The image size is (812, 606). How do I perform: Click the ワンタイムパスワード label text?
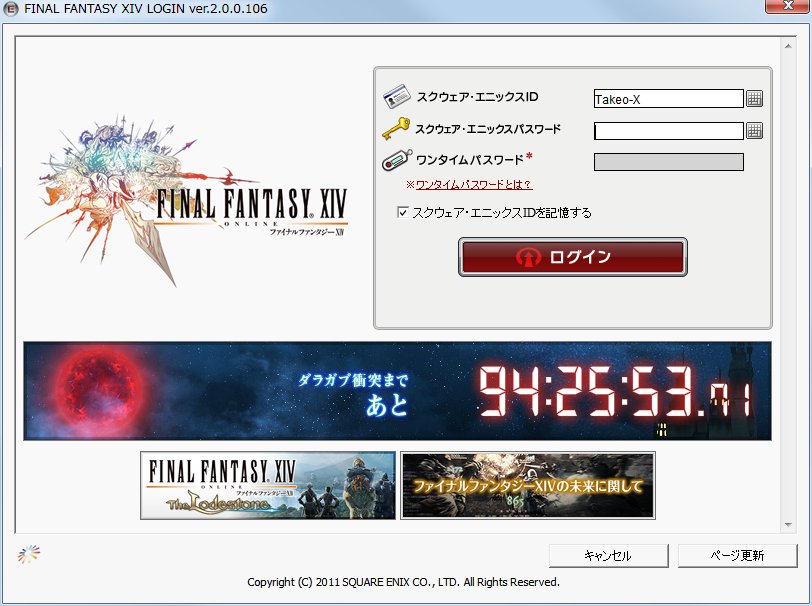[x=470, y=160]
